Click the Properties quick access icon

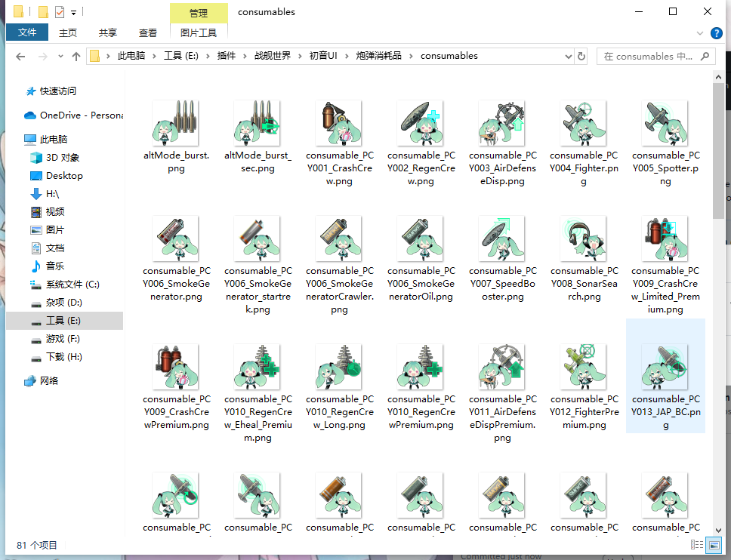60,12
